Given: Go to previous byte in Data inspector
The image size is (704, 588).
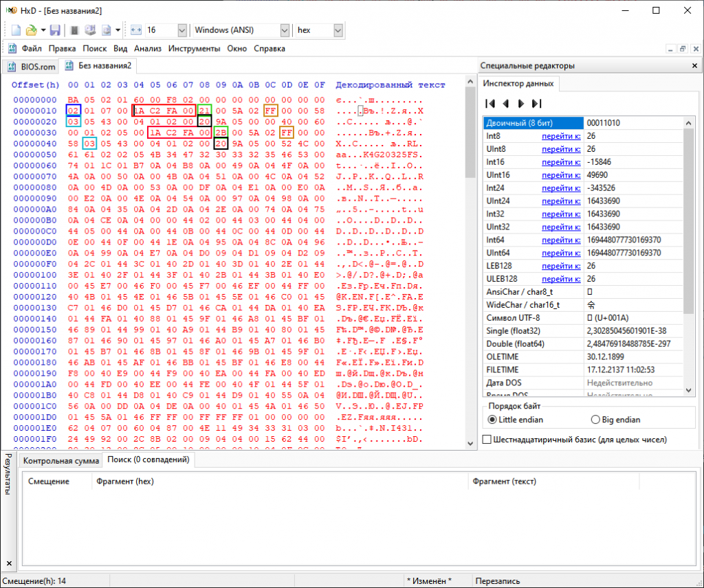Looking at the screenshot, I should pyautogui.click(x=506, y=104).
